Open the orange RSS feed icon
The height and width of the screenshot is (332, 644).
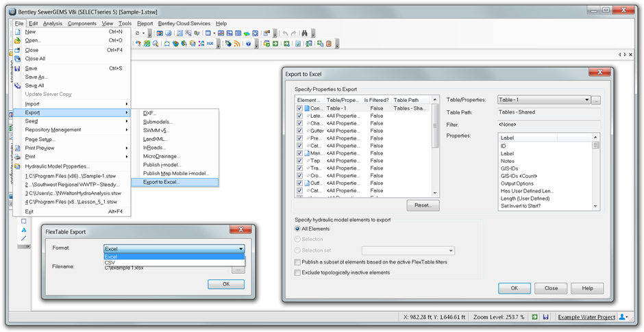click(x=237, y=44)
